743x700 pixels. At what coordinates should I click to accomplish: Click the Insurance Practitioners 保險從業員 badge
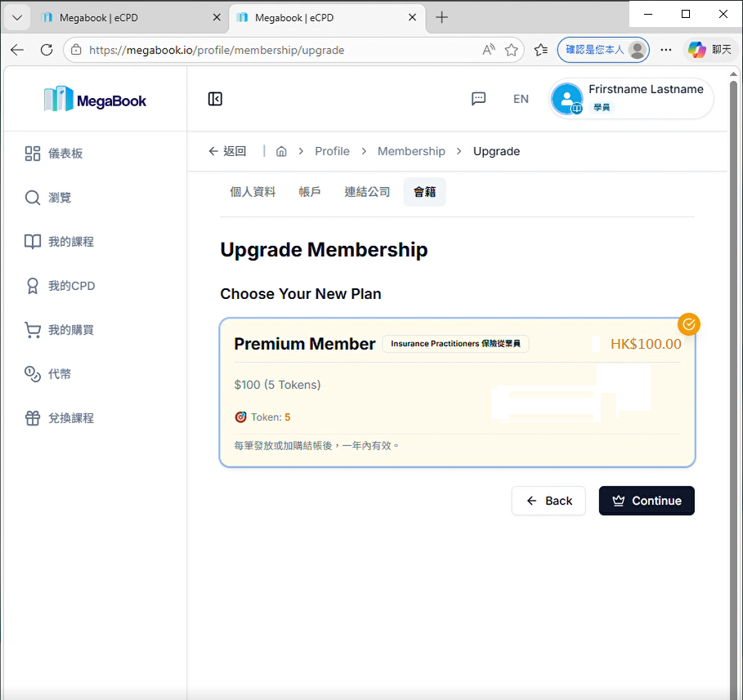click(x=455, y=343)
